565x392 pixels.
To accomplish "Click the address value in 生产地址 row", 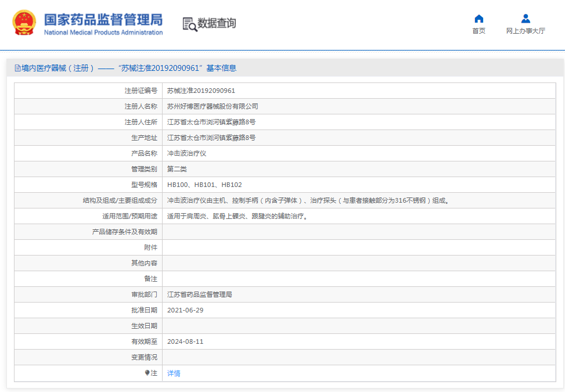I will (x=211, y=138).
